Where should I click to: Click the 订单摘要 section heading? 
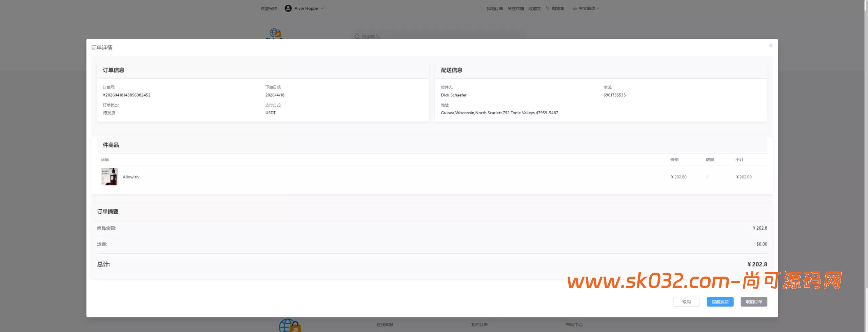point(107,211)
